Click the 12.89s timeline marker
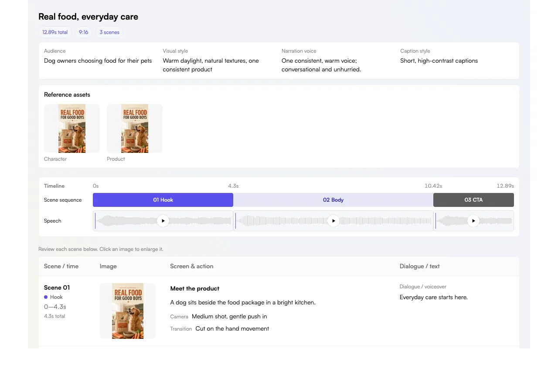The height and width of the screenshot is (392, 558). pos(505,186)
